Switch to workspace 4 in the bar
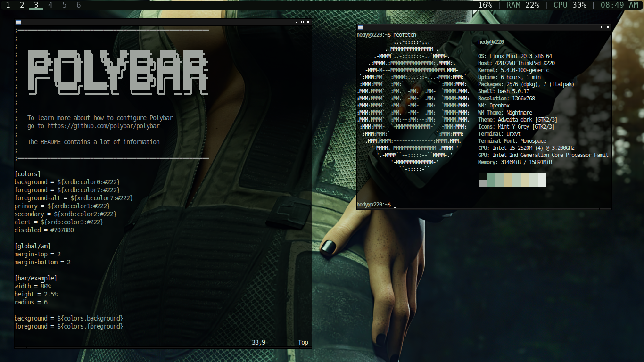Viewport: 644px width, 362px height. 50,5
